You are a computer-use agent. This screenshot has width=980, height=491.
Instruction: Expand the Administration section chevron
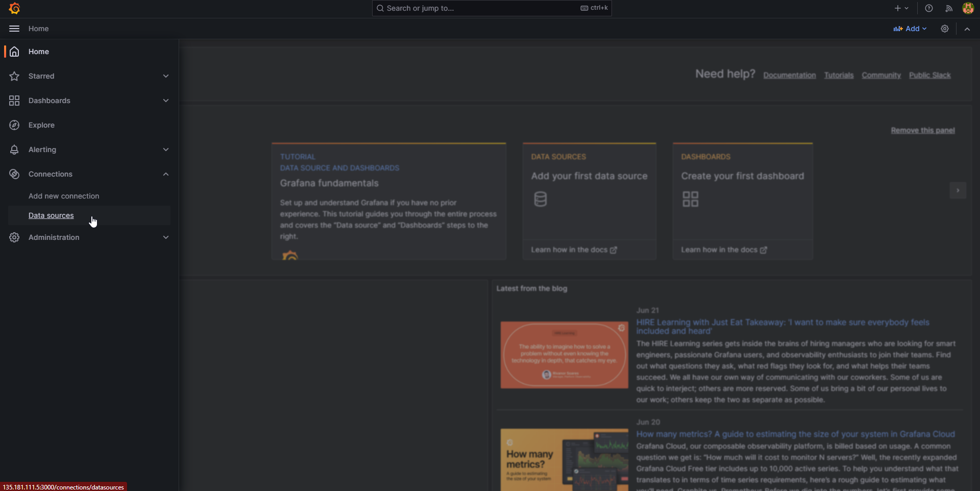click(166, 237)
